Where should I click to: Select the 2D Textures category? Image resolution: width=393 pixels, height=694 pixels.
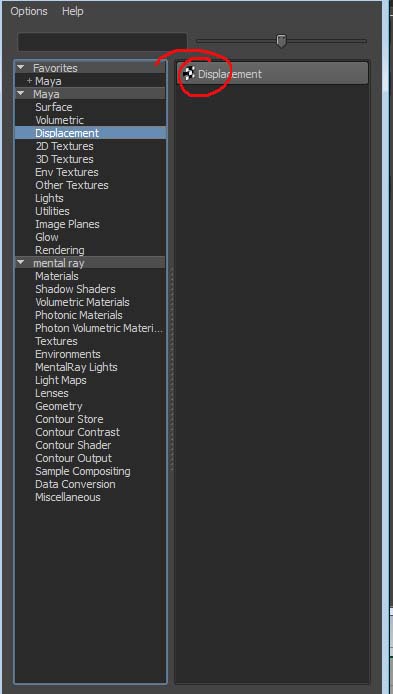coord(64,146)
